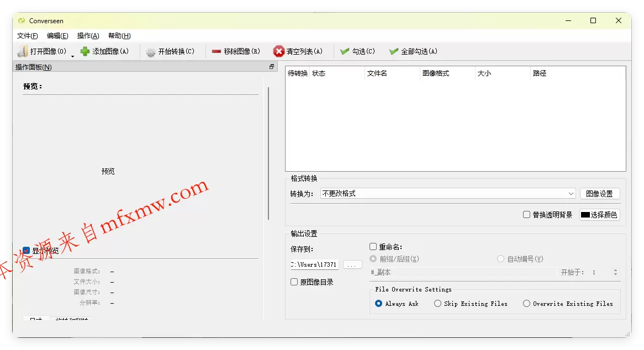Click the 操作面板(N) panel title

coord(34,67)
